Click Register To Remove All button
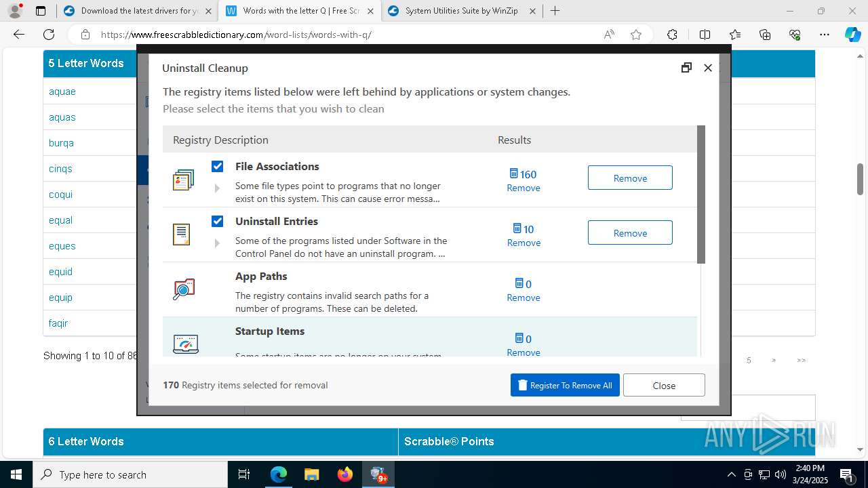Screen dimensions: 868x488 pos(565,385)
